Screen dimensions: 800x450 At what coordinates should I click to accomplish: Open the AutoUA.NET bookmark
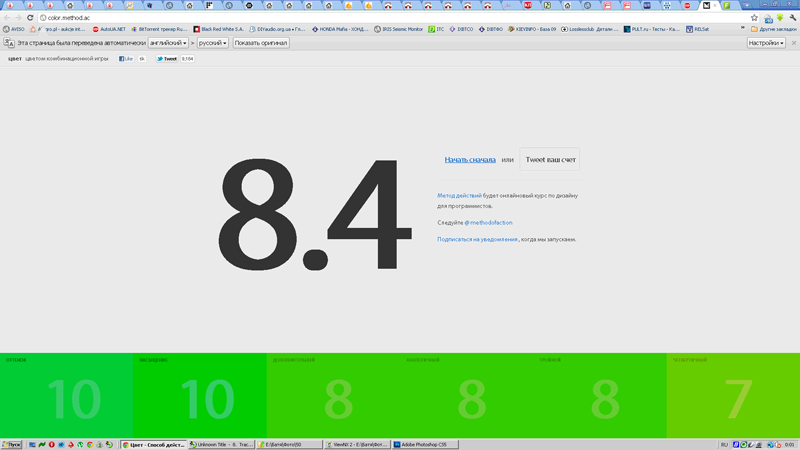coord(109,30)
